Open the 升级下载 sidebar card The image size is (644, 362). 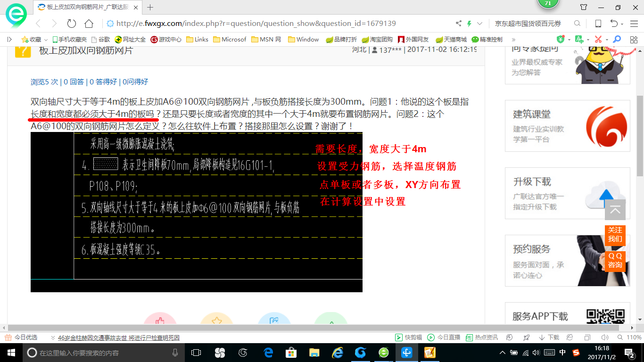567,193
